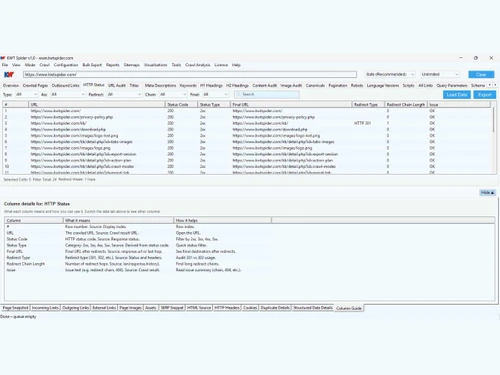Switch to the Titles tab
Image resolution: width=500 pixels, height=375 pixels.
[x=134, y=86]
